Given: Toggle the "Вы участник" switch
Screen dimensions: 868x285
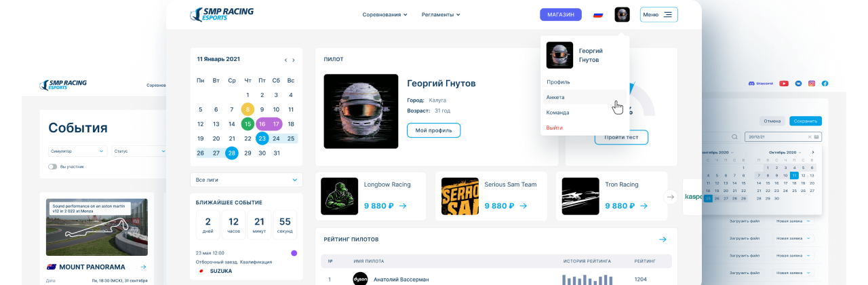Looking at the screenshot, I should click(x=52, y=166).
